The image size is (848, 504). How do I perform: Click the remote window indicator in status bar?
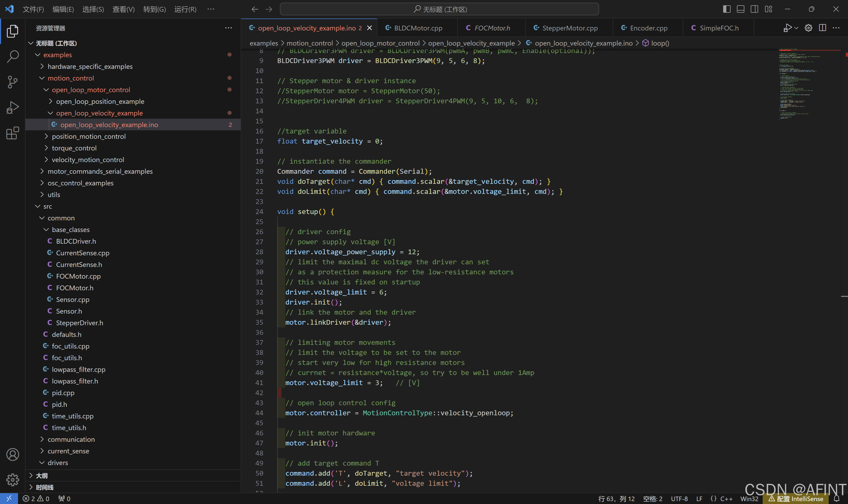(x=9, y=498)
